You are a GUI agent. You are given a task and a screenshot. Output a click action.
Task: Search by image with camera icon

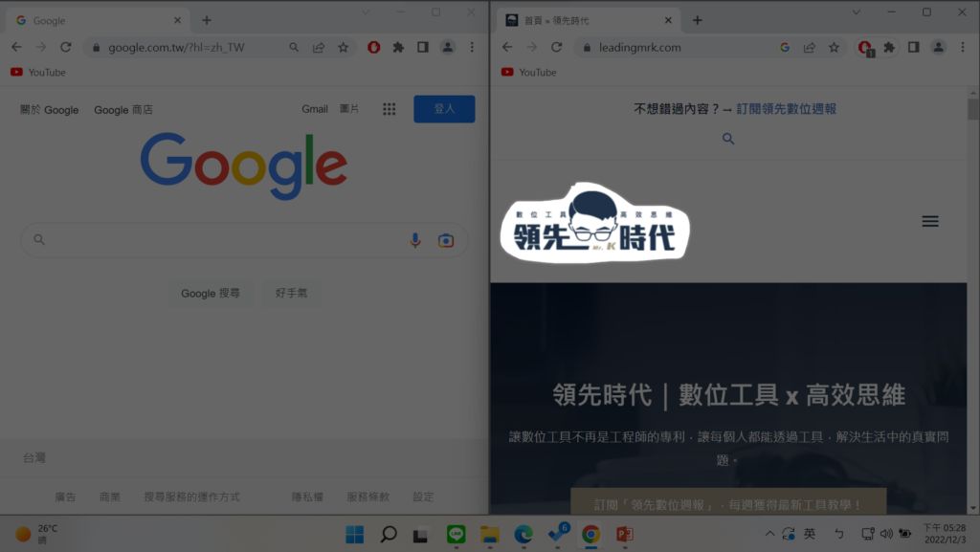click(x=446, y=240)
